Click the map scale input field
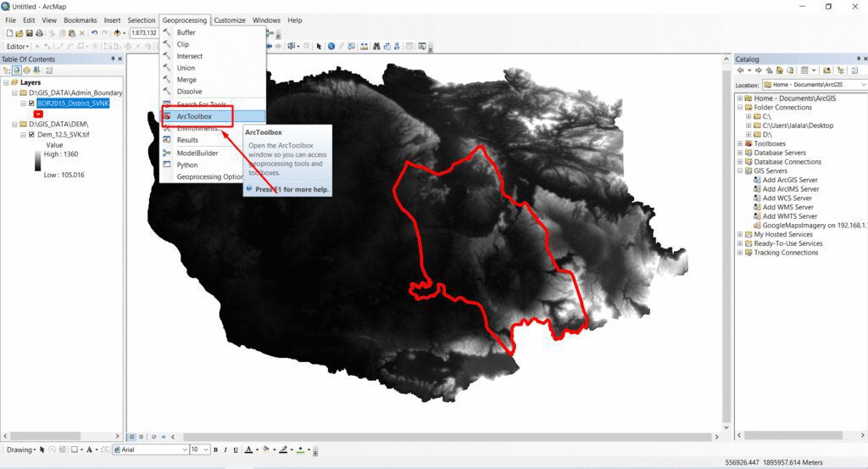The image size is (868, 469). (144, 33)
